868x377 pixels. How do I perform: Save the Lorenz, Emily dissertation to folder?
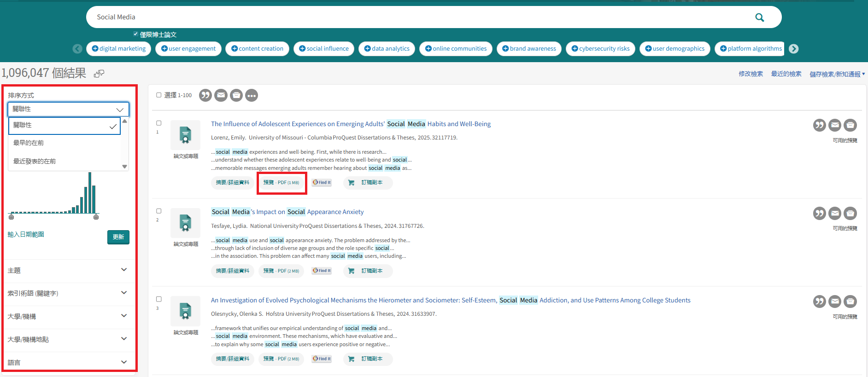[x=850, y=125]
